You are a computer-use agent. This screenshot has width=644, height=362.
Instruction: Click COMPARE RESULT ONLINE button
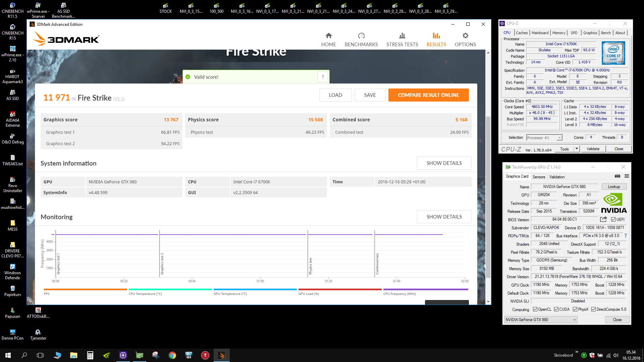click(428, 95)
